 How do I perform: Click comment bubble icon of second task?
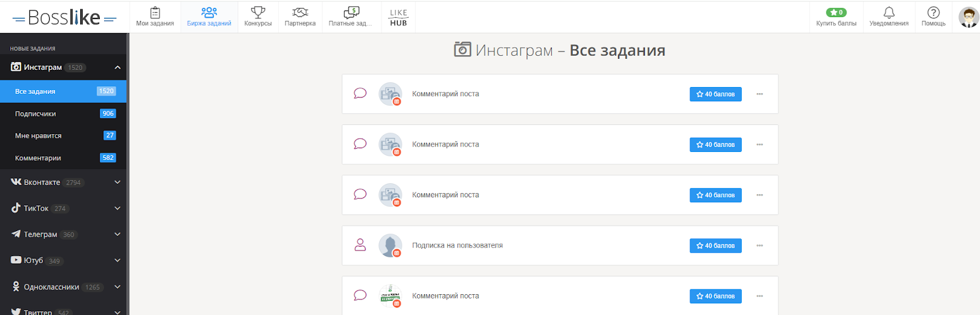click(360, 144)
